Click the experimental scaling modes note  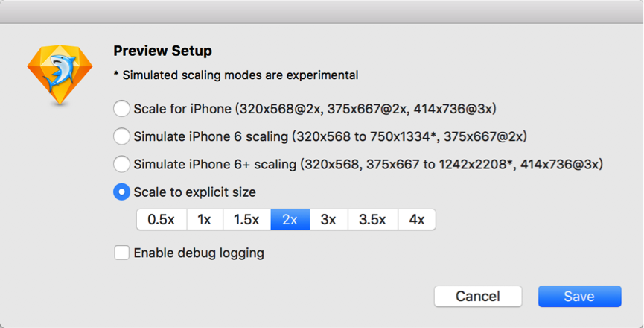pos(236,75)
